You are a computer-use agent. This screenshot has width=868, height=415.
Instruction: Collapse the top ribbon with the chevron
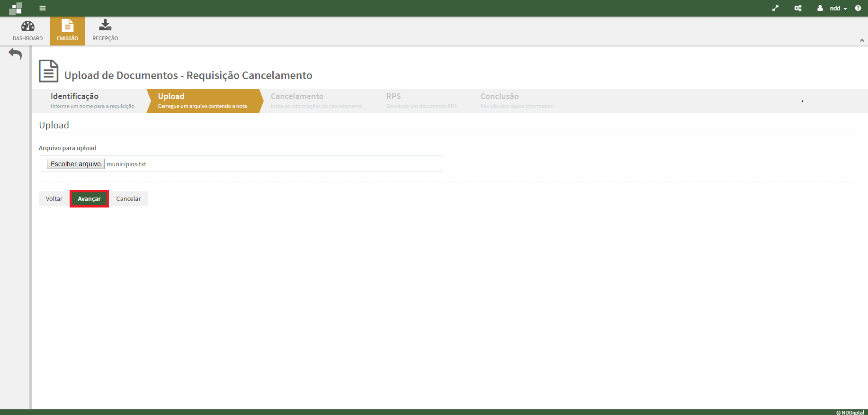[x=862, y=41]
